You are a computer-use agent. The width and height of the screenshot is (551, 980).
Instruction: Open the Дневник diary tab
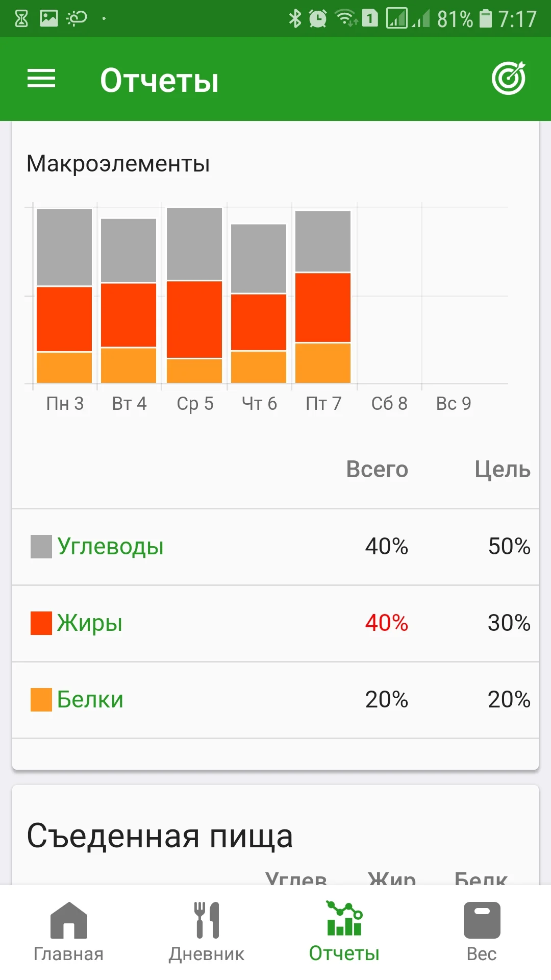pos(207,932)
